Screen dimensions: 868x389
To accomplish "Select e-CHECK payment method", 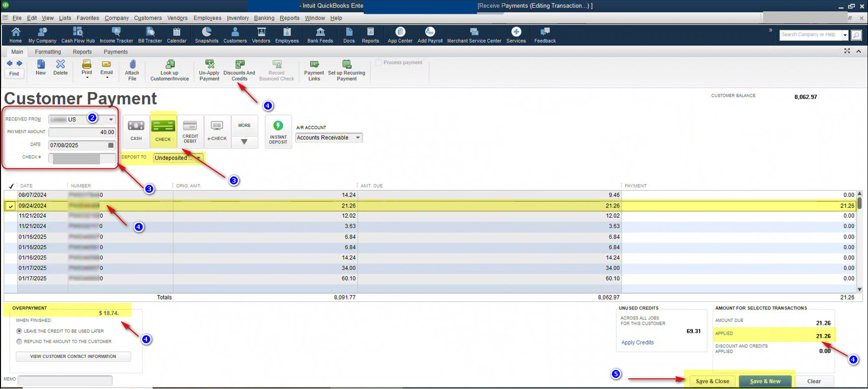I will (x=217, y=131).
